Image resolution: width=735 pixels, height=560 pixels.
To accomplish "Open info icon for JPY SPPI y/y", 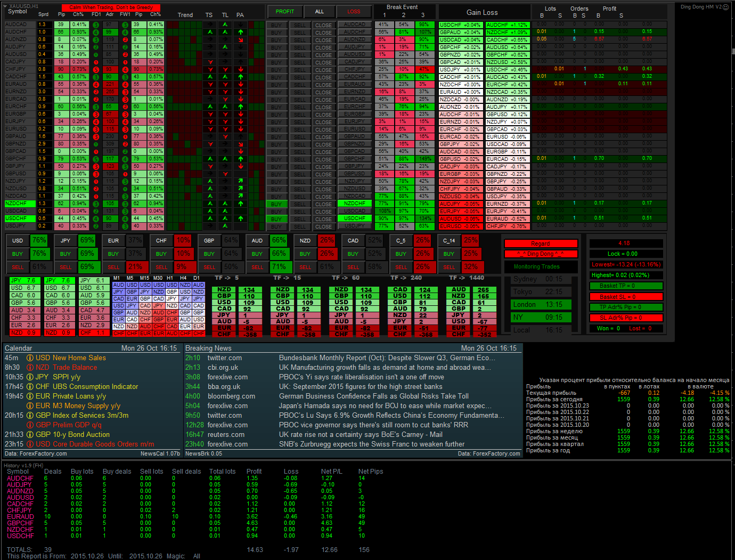I will [30, 377].
